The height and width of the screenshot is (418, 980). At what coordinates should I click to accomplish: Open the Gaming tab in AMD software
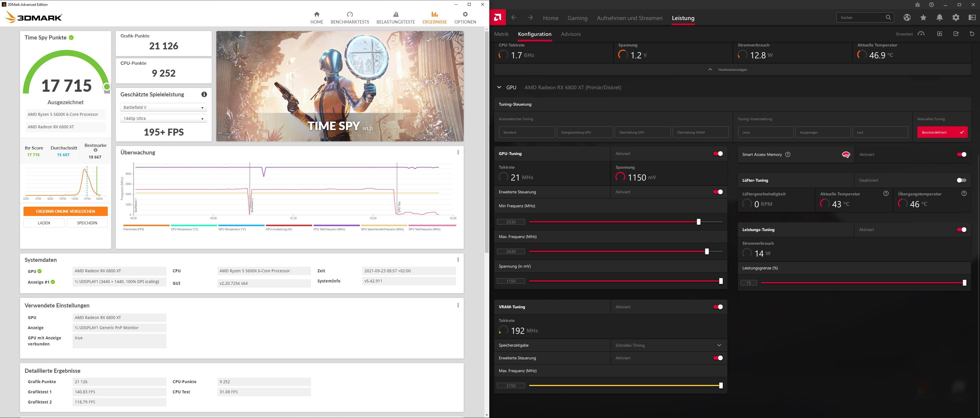tap(577, 18)
